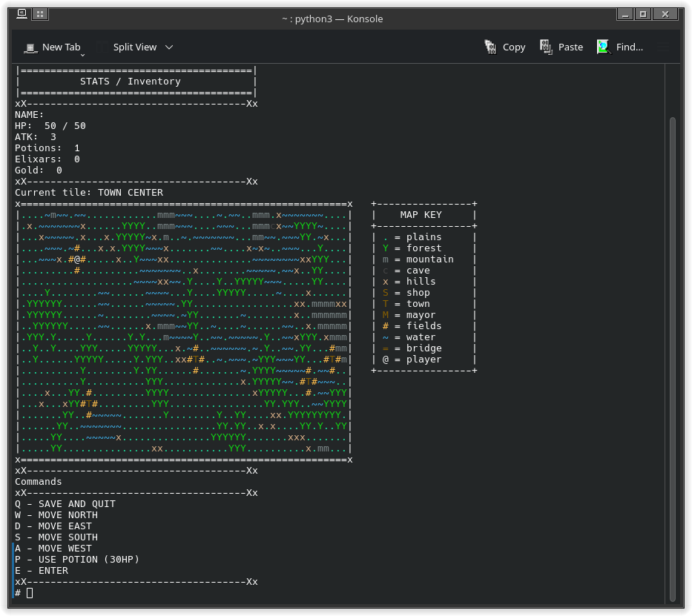This screenshot has height=616, width=692.
Task: Click the window title '~ : python3 — Konsole'
Action: click(332, 19)
